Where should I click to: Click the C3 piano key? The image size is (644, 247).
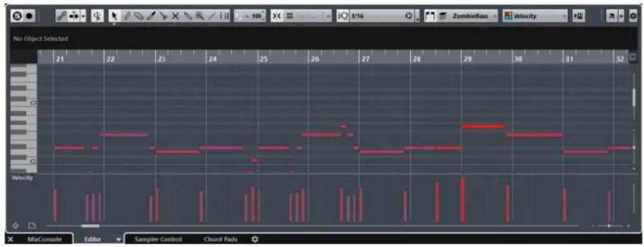point(23,102)
